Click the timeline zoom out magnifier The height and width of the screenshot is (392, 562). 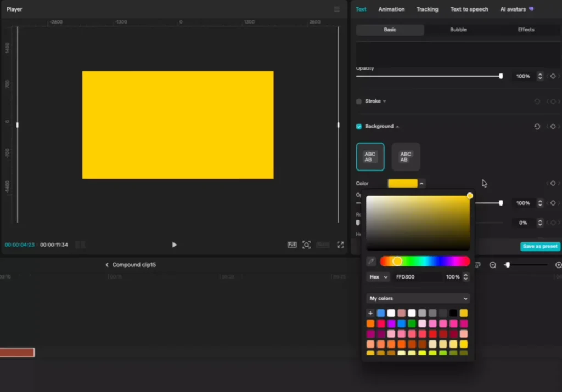pyautogui.click(x=493, y=265)
